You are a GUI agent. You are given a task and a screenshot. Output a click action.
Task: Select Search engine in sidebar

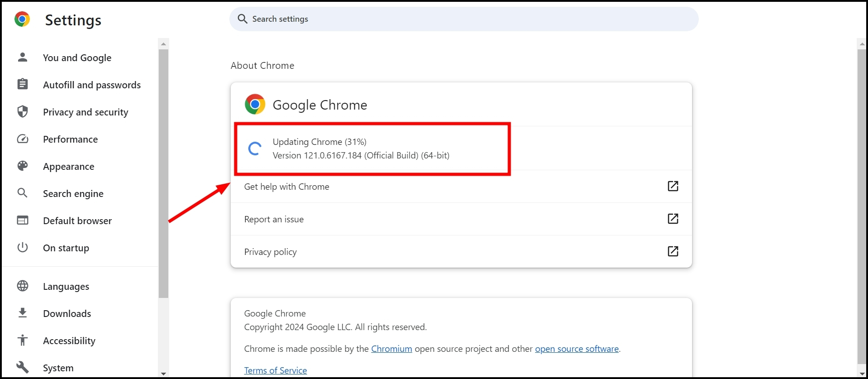point(73,194)
